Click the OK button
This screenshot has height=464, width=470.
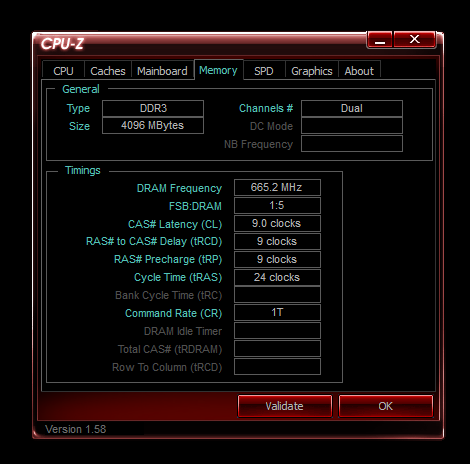click(386, 406)
